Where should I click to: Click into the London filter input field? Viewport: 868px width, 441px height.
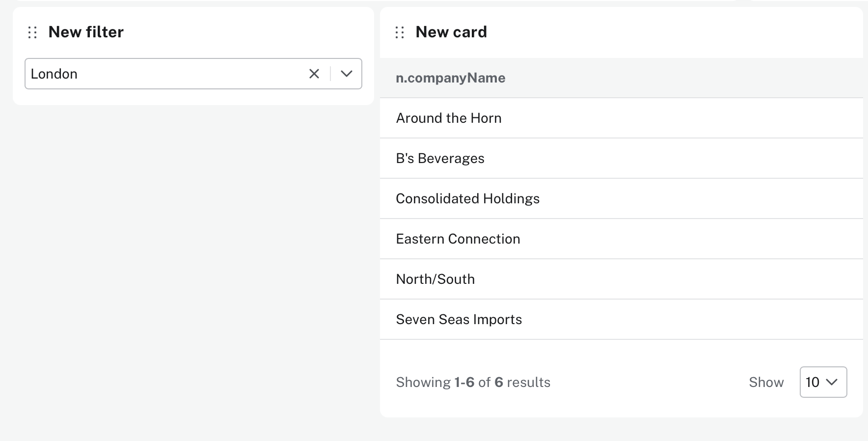[x=162, y=74]
